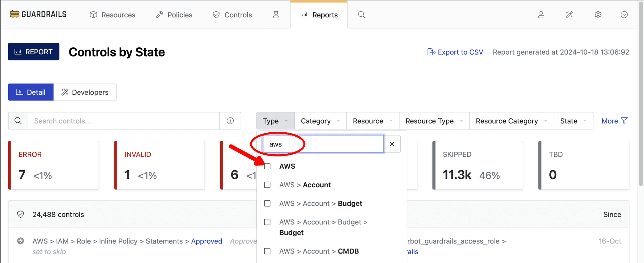Click the INVALID summary card
The image size is (644, 263).
[159, 165]
